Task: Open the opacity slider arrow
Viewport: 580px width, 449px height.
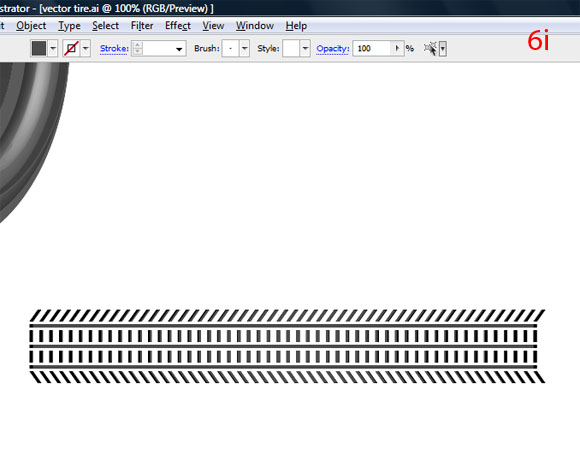Action: point(397,48)
